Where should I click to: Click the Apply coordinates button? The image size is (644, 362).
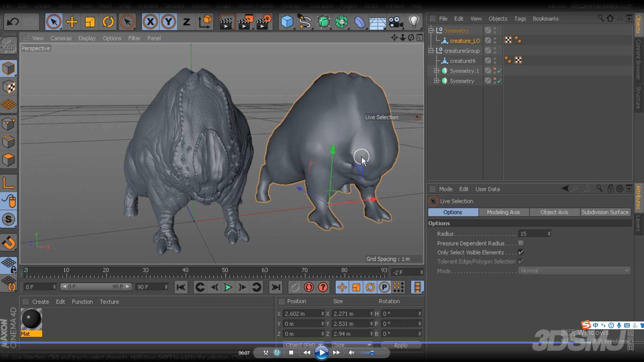click(x=401, y=345)
